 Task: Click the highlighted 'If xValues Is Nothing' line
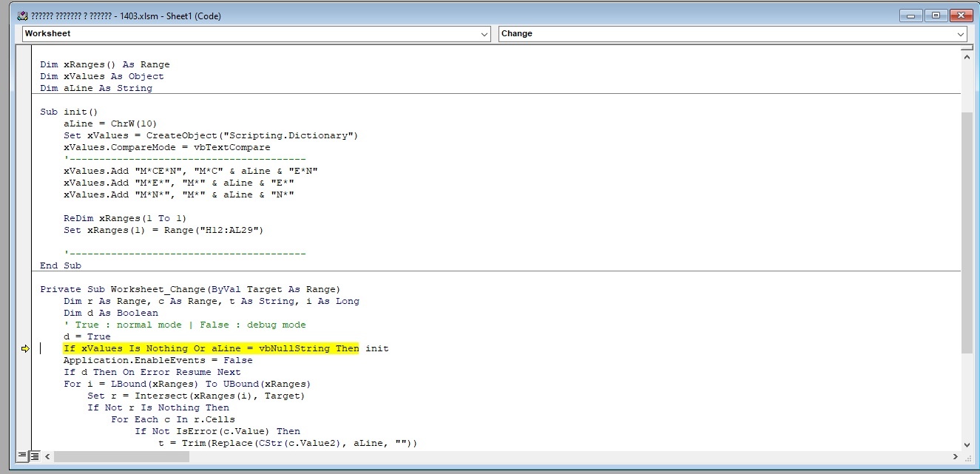(226, 348)
